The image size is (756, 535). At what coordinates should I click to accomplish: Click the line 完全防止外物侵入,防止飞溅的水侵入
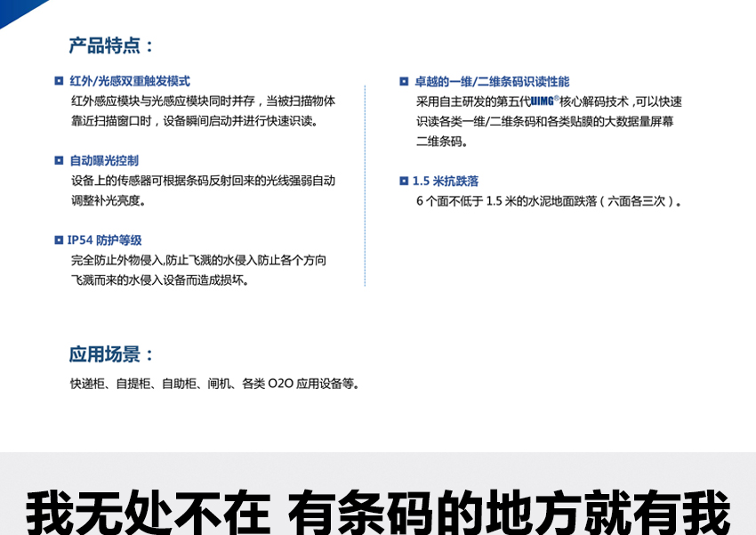click(198, 261)
